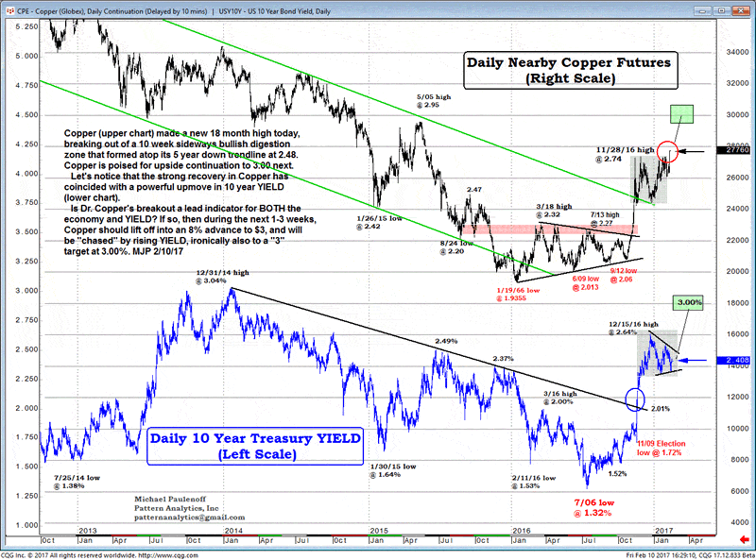Click the 2/11/16 low @ 1.53% annotation
The image size is (756, 560).
click(533, 482)
